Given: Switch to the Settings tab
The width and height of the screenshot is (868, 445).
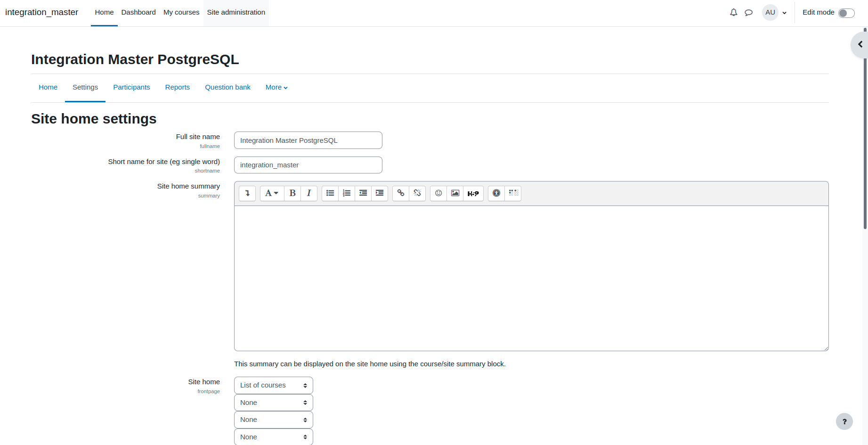Looking at the screenshot, I should point(85,87).
